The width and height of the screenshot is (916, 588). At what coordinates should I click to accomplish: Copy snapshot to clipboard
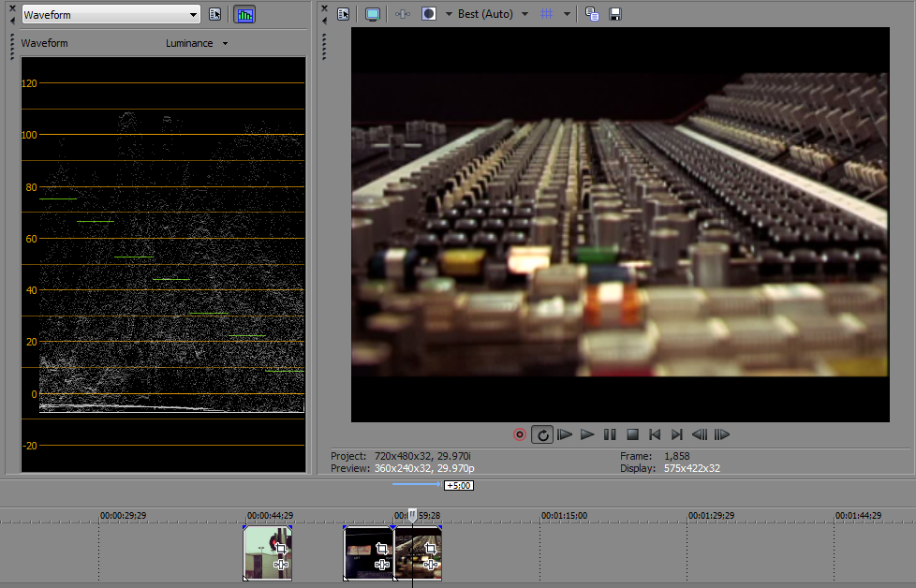[x=592, y=14]
